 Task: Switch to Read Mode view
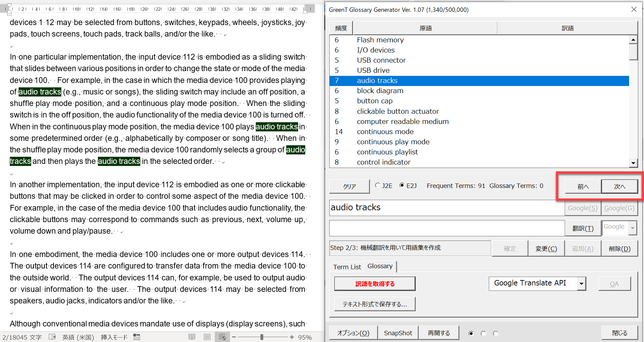click(x=192, y=337)
